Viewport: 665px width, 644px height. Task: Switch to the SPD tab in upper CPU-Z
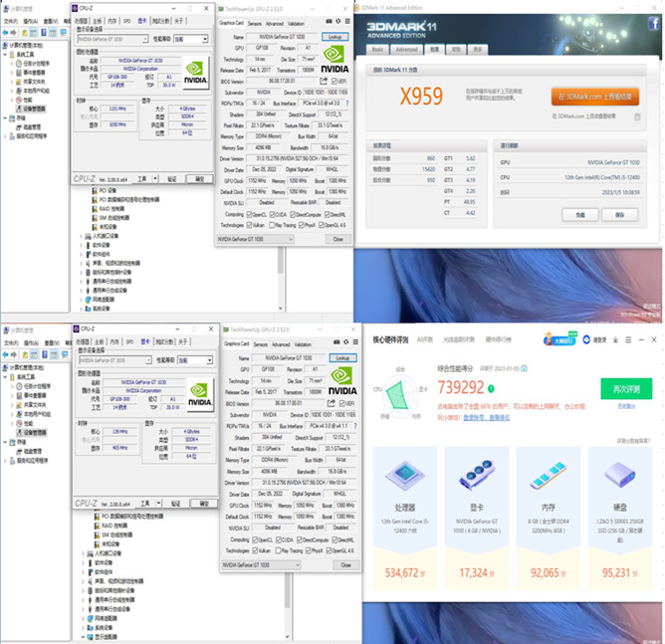pos(126,21)
